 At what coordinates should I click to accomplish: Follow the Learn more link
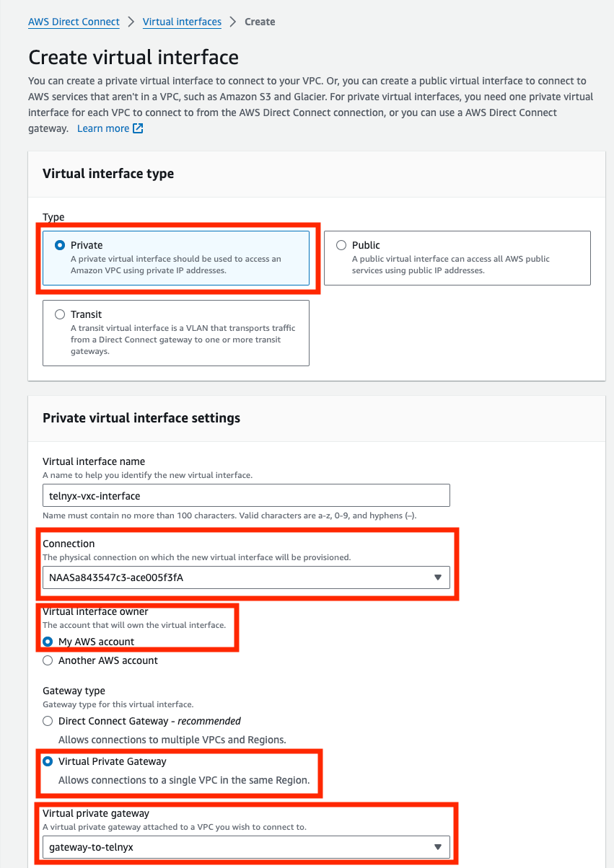104,128
